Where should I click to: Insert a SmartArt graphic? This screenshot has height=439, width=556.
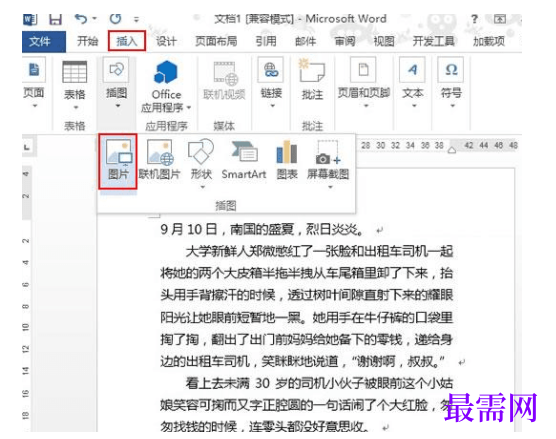click(x=244, y=160)
